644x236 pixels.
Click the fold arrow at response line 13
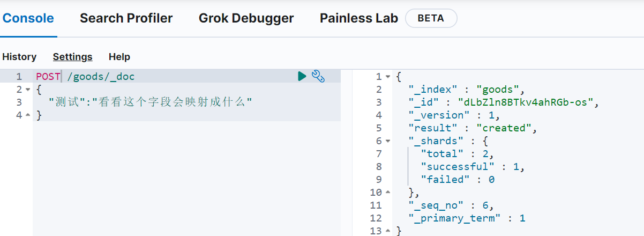pos(388,231)
